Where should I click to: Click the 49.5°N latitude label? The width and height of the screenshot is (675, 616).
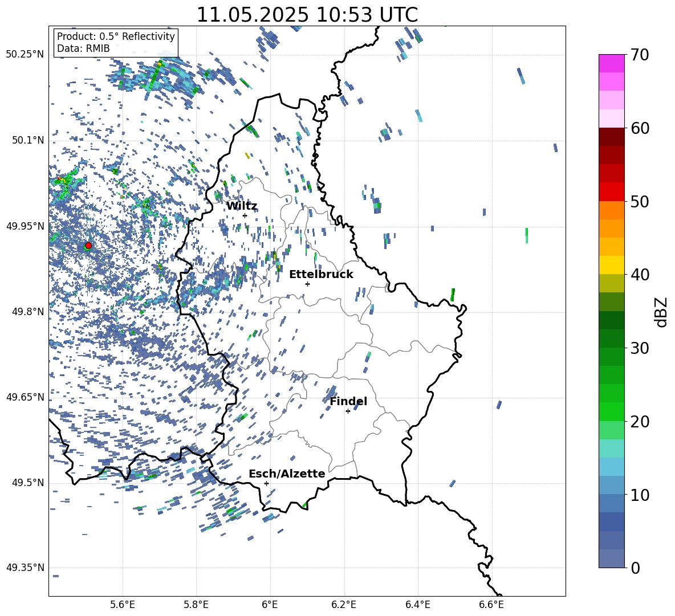28,483
